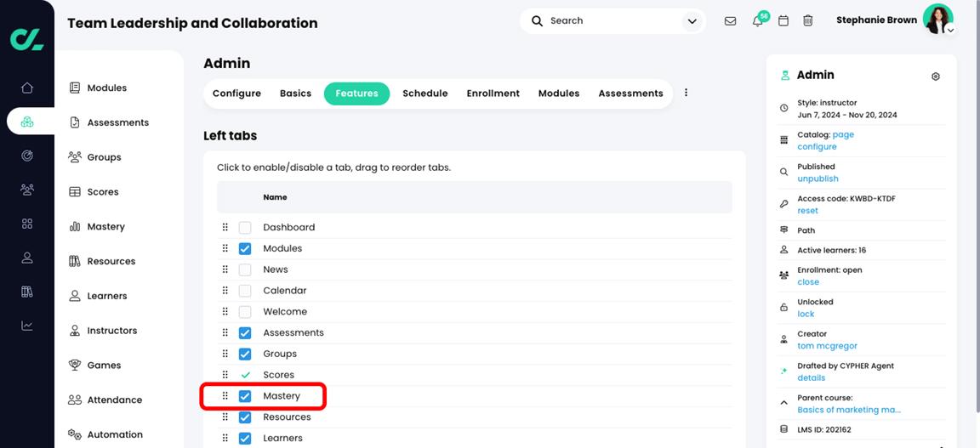Uncheck the Learners tab checkbox
The image size is (980, 448).
point(245,438)
